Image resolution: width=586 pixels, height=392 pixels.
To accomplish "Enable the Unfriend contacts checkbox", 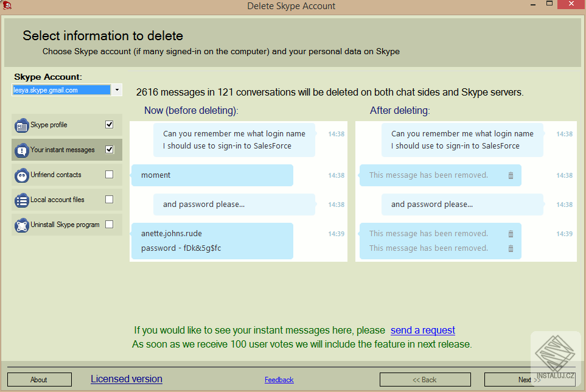I will click(108, 175).
